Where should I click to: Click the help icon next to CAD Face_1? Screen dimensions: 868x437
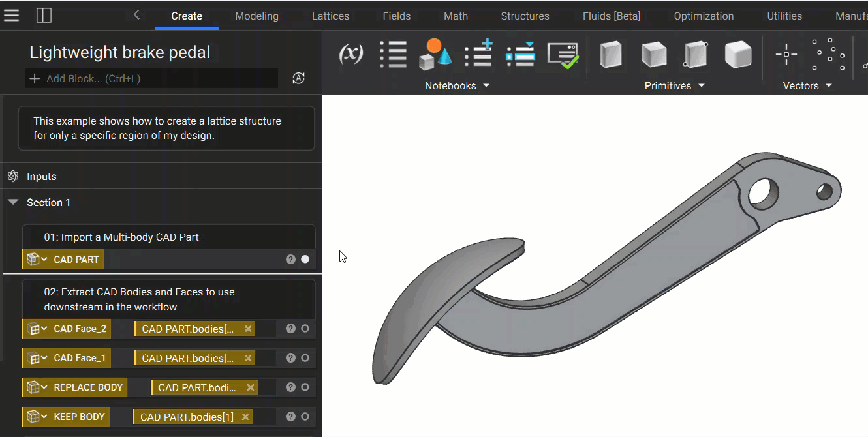pyautogui.click(x=290, y=357)
